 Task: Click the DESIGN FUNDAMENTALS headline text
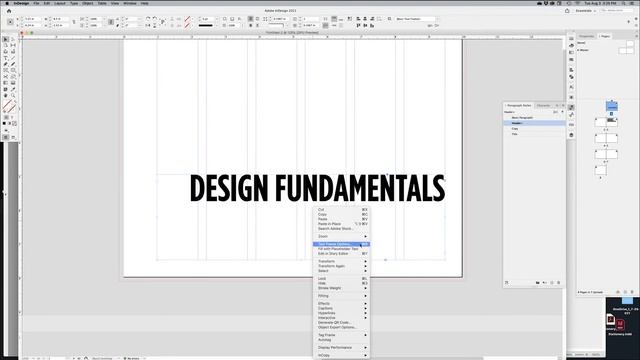318,188
